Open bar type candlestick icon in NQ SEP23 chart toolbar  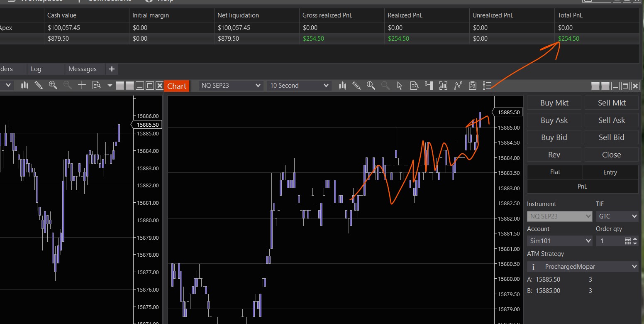pos(342,86)
